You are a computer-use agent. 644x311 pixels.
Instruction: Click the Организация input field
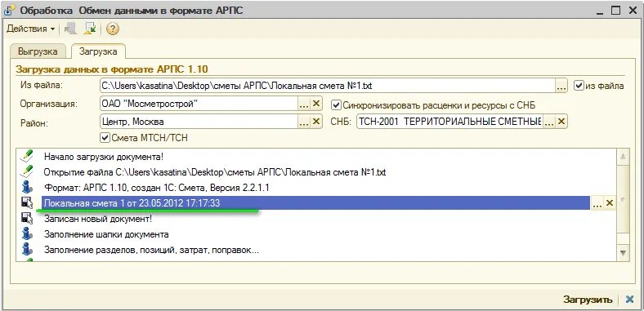coord(199,104)
